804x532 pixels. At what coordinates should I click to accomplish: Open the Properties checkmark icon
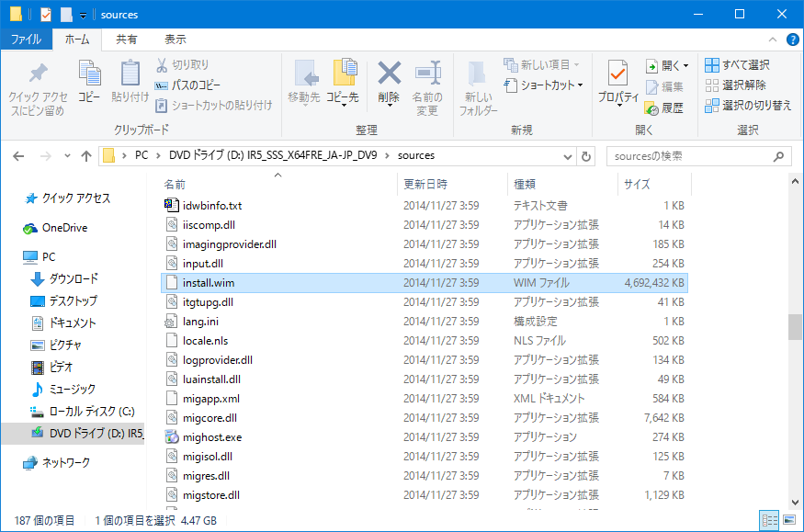[617, 73]
